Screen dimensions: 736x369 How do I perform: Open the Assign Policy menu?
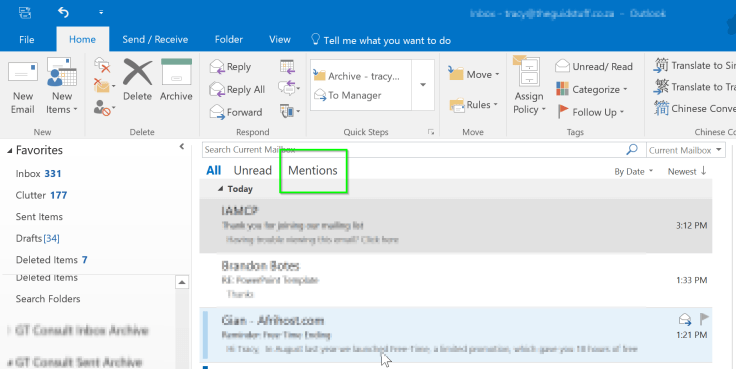pos(529,85)
